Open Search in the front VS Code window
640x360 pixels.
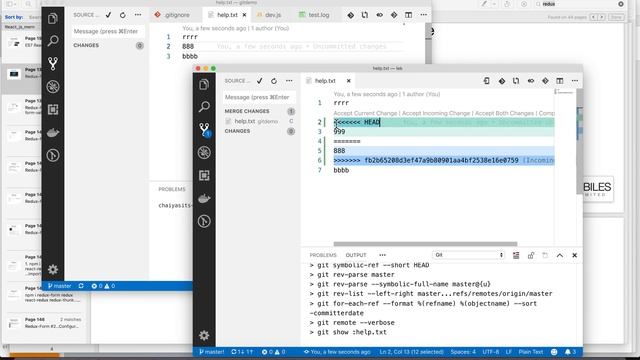pos(204,107)
